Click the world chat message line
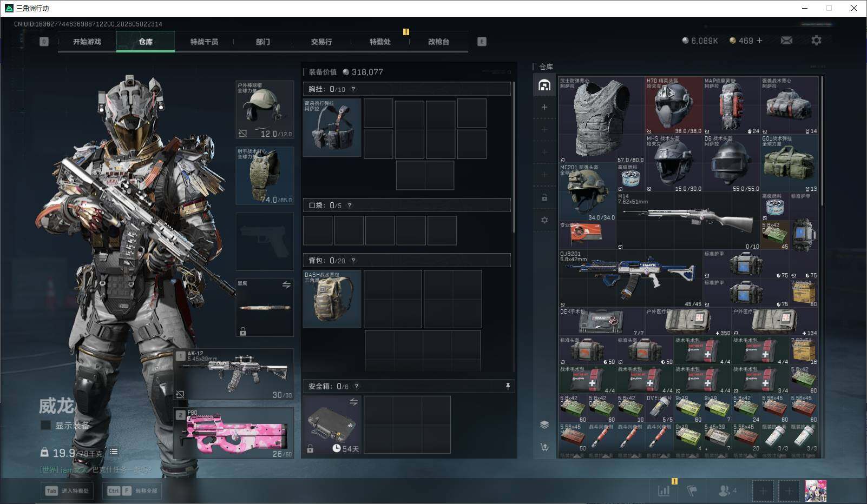The image size is (867, 504). (x=96, y=469)
